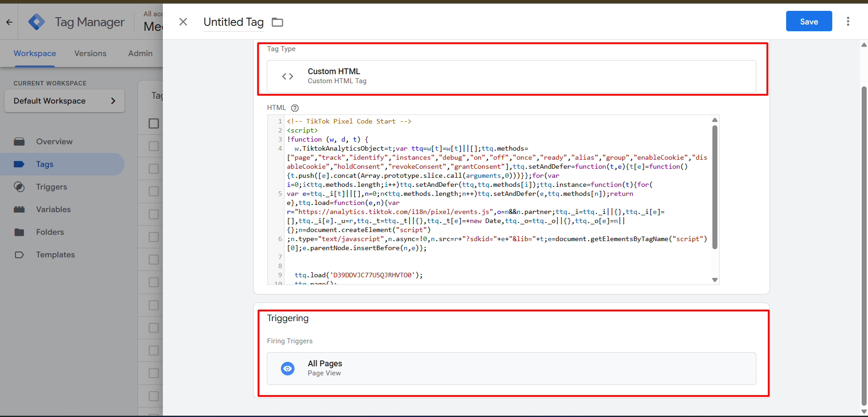Expand the Default Workspace selector

tap(64, 101)
